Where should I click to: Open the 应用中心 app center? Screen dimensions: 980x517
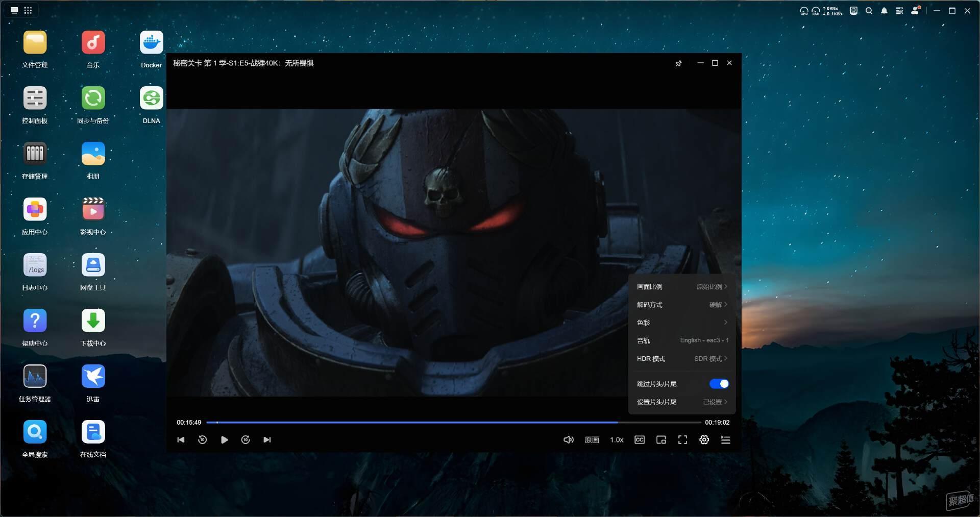pos(35,209)
